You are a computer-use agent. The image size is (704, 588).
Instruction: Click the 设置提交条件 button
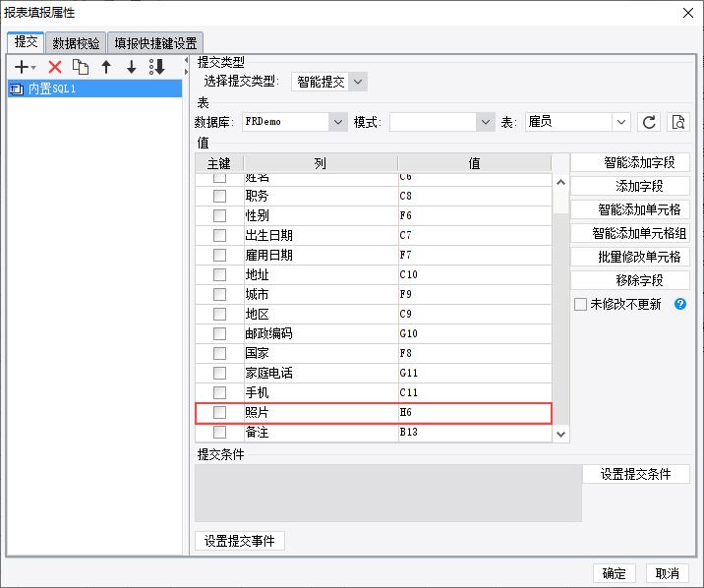636,474
